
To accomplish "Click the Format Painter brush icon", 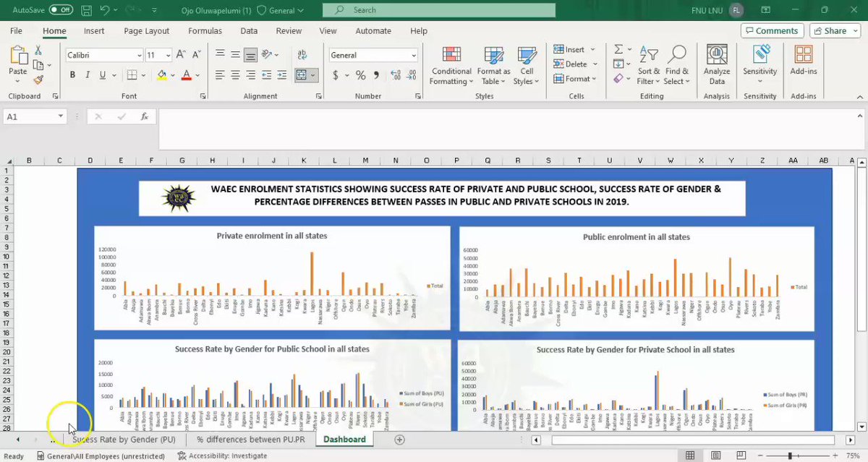I will click(x=38, y=80).
